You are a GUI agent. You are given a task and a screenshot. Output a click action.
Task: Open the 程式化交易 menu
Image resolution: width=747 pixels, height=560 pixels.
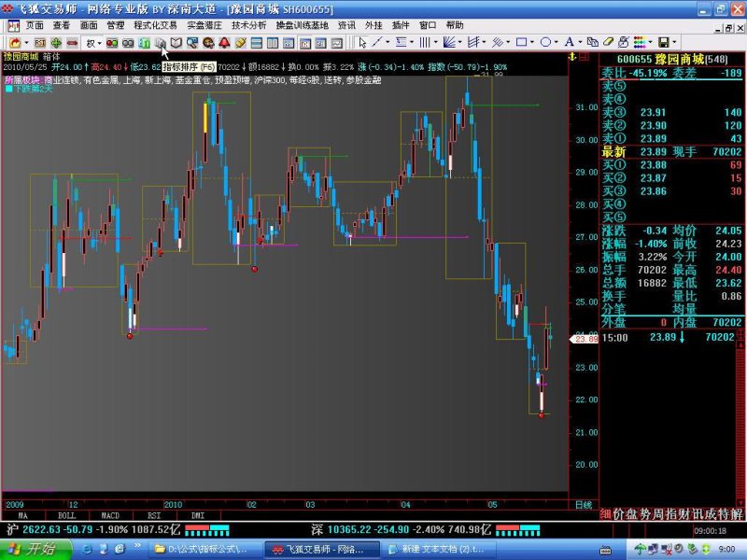155,25
